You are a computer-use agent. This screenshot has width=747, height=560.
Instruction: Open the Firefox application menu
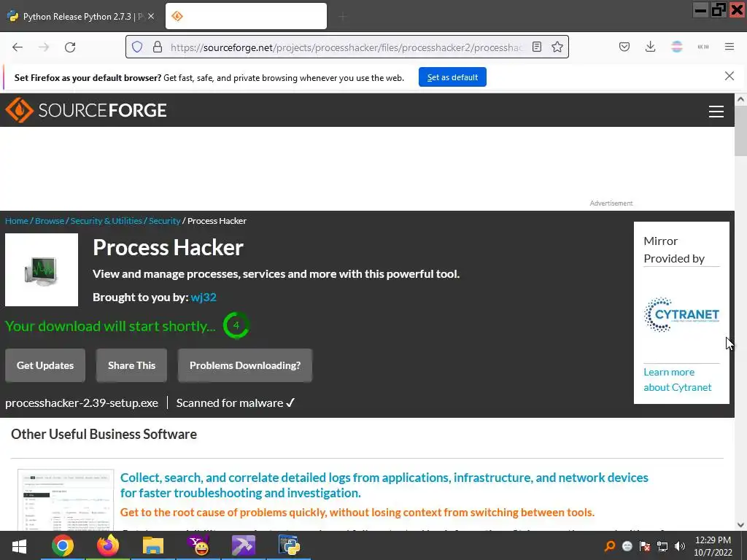click(x=729, y=47)
